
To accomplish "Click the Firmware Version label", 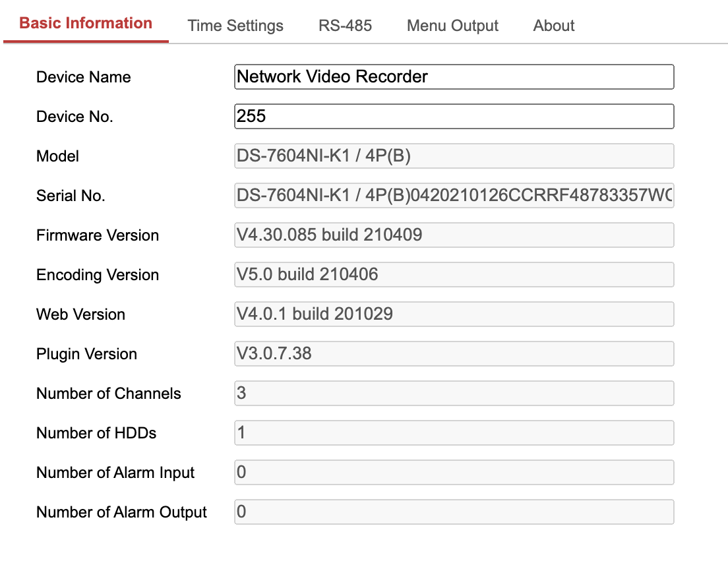I will [x=97, y=235].
